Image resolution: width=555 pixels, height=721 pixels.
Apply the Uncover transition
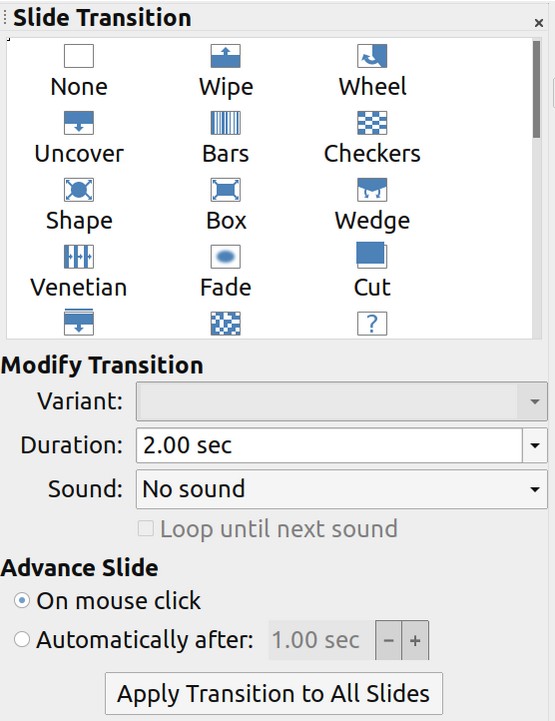(x=79, y=123)
